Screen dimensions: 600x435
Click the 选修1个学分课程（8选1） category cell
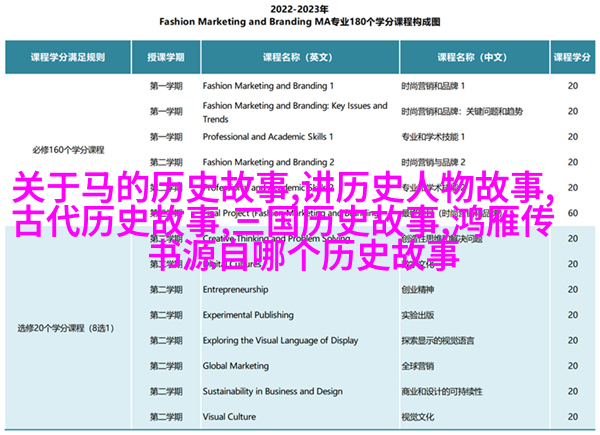[x=63, y=327]
